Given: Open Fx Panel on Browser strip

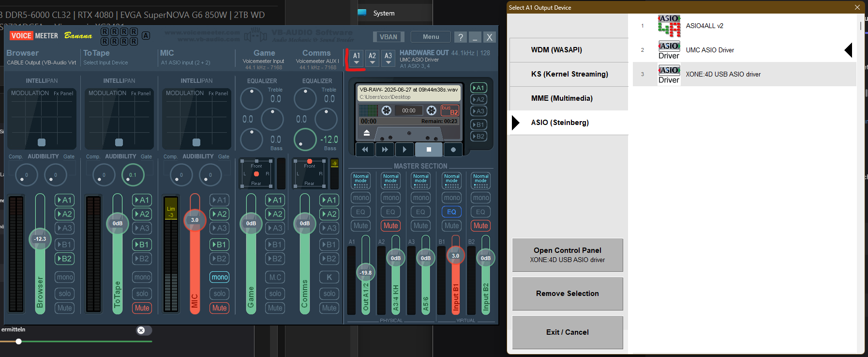Looking at the screenshot, I should pyautogui.click(x=63, y=93).
